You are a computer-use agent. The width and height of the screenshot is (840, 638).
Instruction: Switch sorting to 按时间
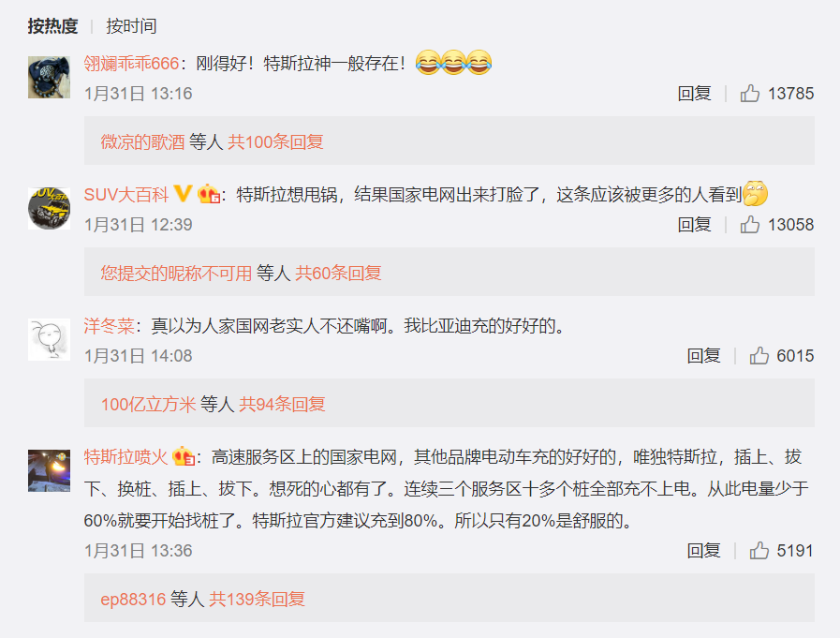coord(131,25)
